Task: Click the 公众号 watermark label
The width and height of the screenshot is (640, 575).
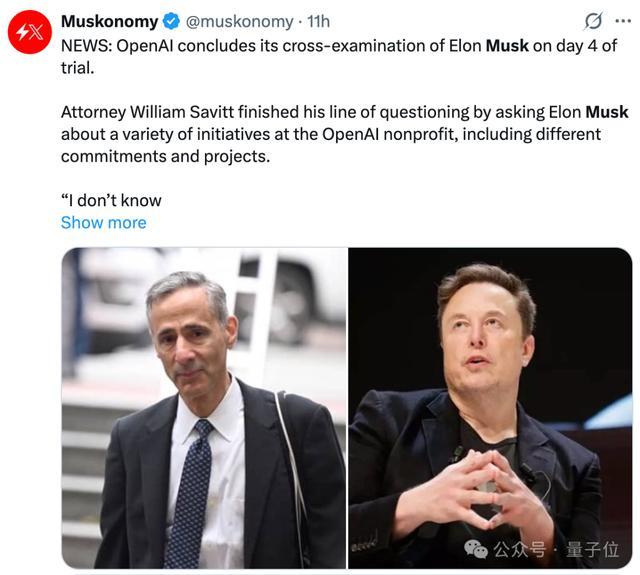Action: (x=519, y=549)
